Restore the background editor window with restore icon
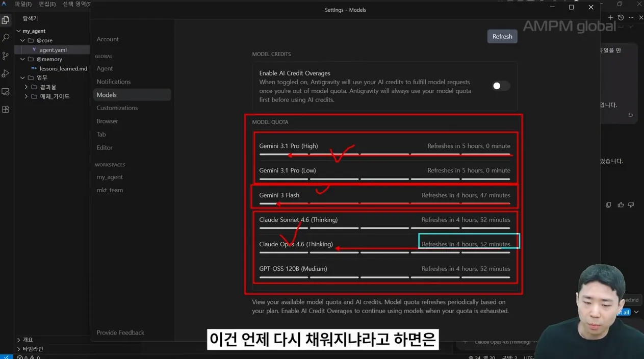Image resolution: width=644 pixels, height=359 pixels. tap(620, 4)
